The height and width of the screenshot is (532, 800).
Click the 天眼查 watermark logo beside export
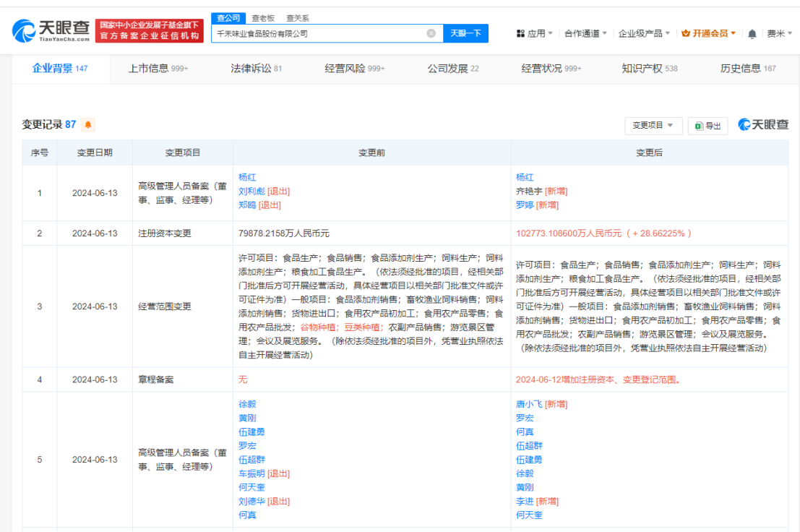(x=763, y=125)
